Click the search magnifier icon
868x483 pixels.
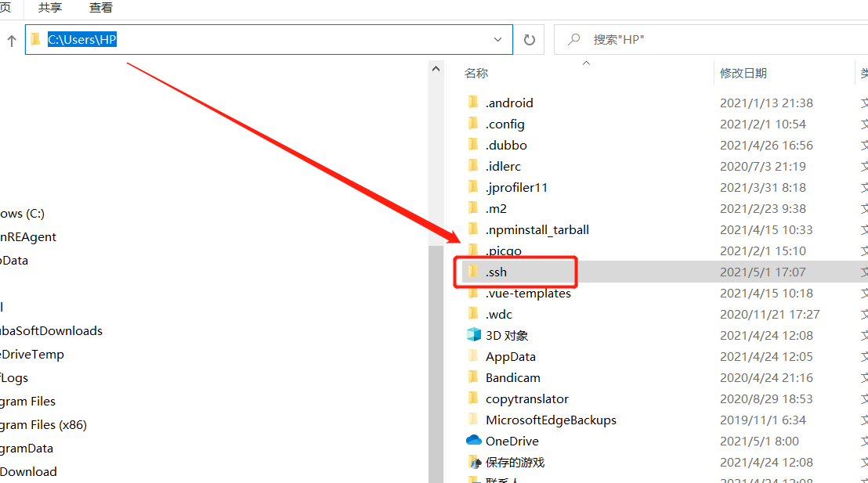574,40
